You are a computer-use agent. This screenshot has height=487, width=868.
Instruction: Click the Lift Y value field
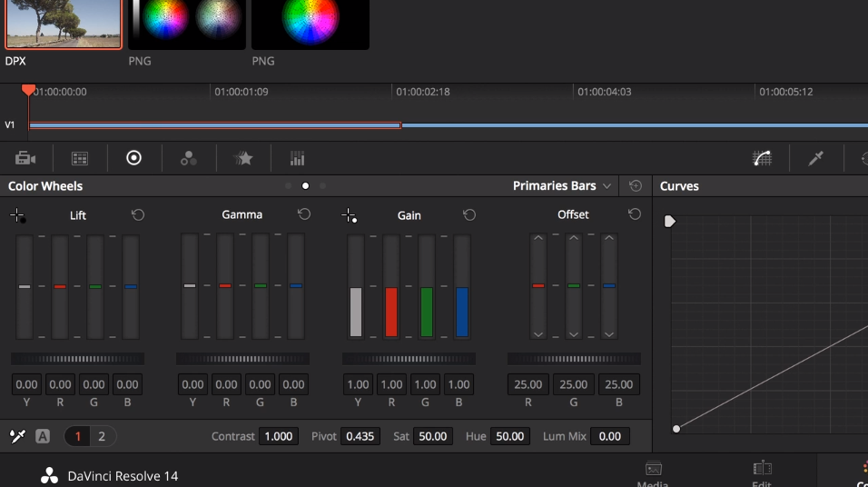[26, 384]
